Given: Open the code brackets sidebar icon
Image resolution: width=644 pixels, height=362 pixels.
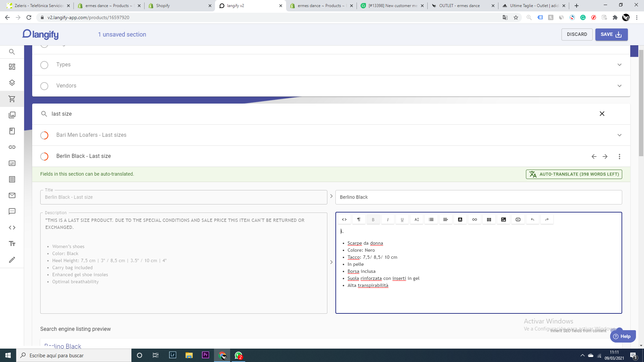Looking at the screenshot, I should point(12,228).
